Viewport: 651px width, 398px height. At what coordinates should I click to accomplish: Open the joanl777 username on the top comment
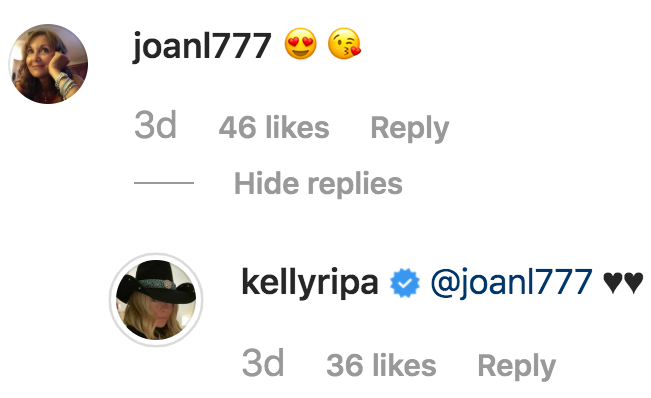(202, 46)
